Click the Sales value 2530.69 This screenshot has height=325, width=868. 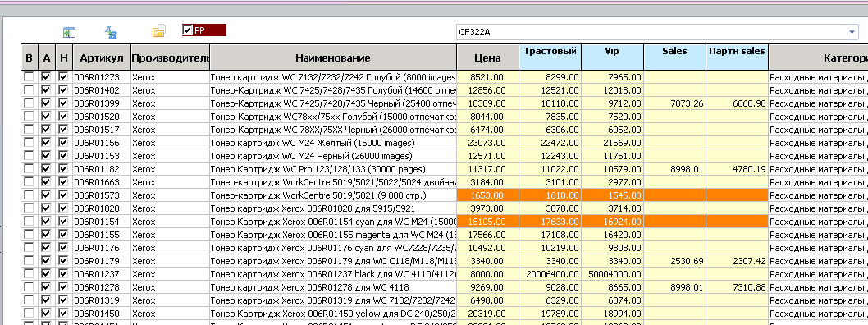click(674, 261)
